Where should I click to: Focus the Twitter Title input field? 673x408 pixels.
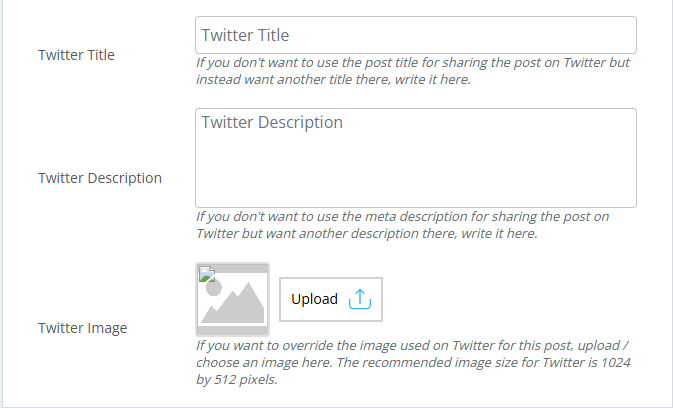click(415, 35)
